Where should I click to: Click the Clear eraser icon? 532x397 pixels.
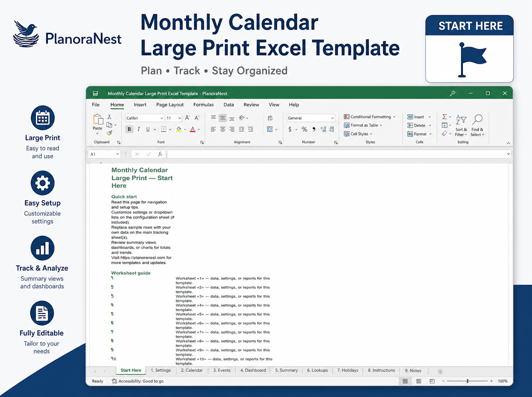click(x=445, y=133)
